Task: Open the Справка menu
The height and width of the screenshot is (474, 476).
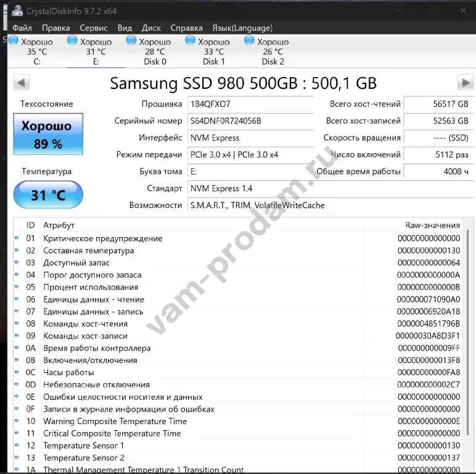Action: click(x=186, y=28)
